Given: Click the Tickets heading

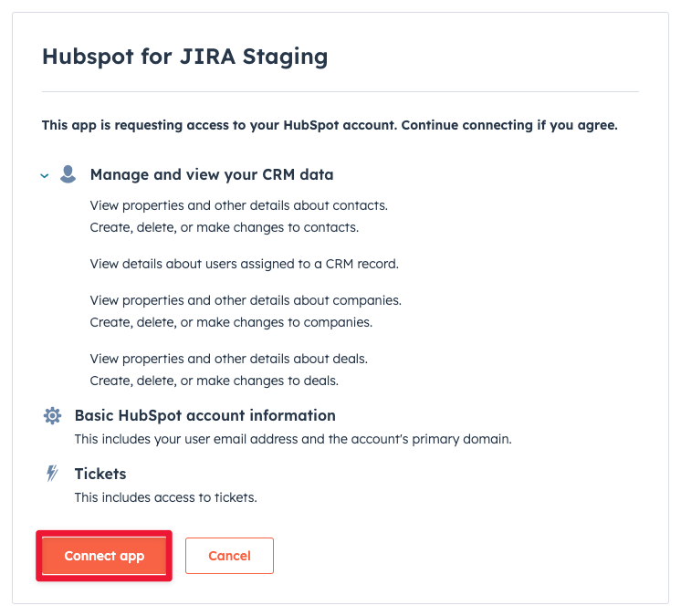Looking at the screenshot, I should click(x=100, y=474).
